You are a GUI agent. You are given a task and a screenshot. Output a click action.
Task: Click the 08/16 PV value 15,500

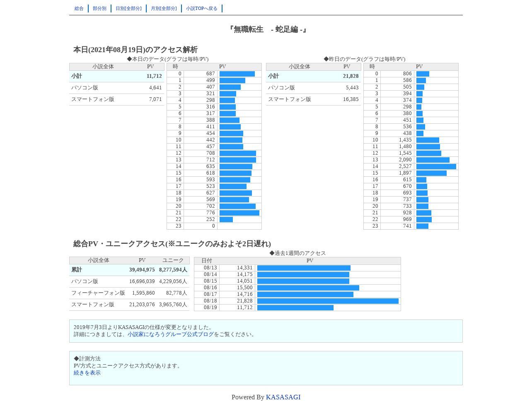[245, 288]
